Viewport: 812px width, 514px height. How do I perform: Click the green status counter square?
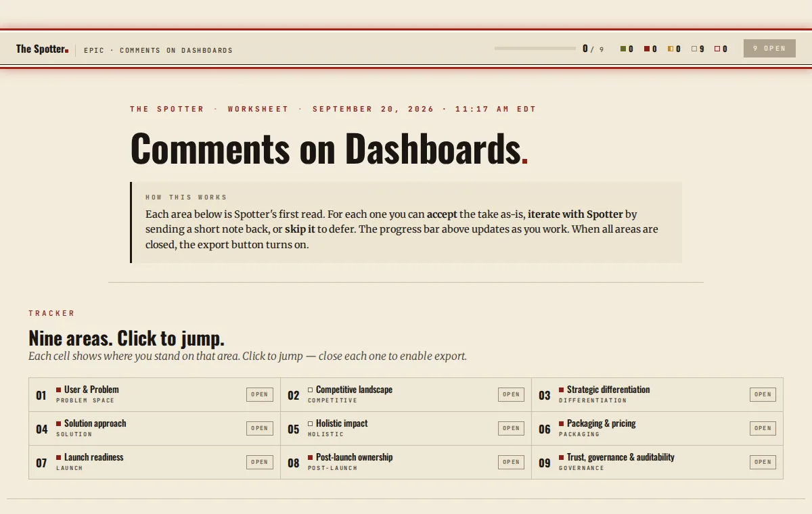point(623,49)
